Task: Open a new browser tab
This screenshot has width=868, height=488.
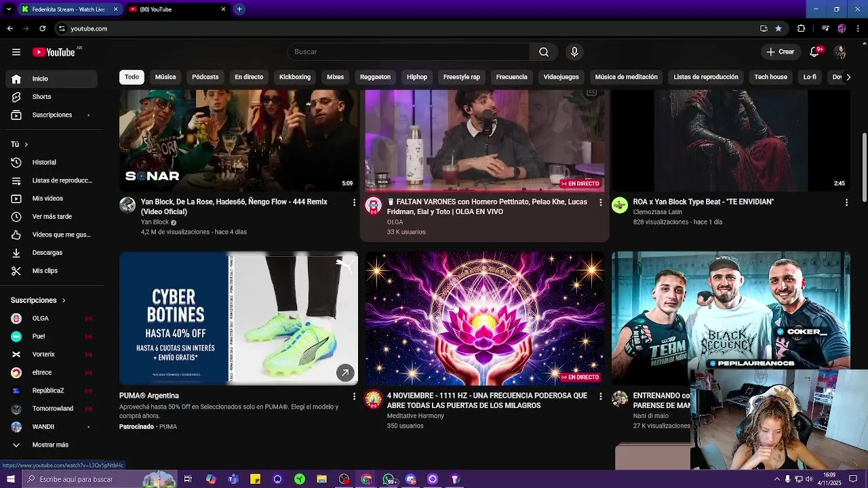Action: [x=239, y=9]
